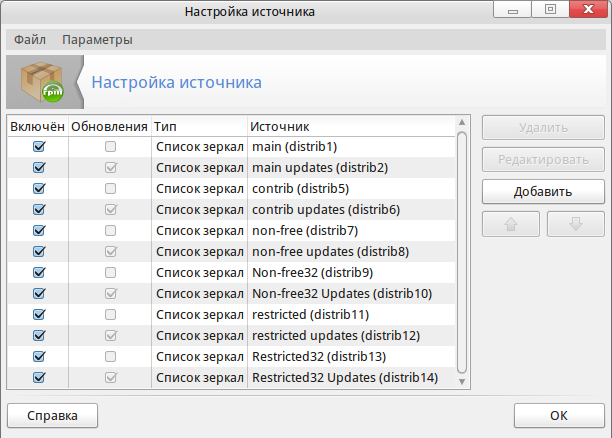Toggle updates checkbox for contrib (distrib5)

click(110, 188)
